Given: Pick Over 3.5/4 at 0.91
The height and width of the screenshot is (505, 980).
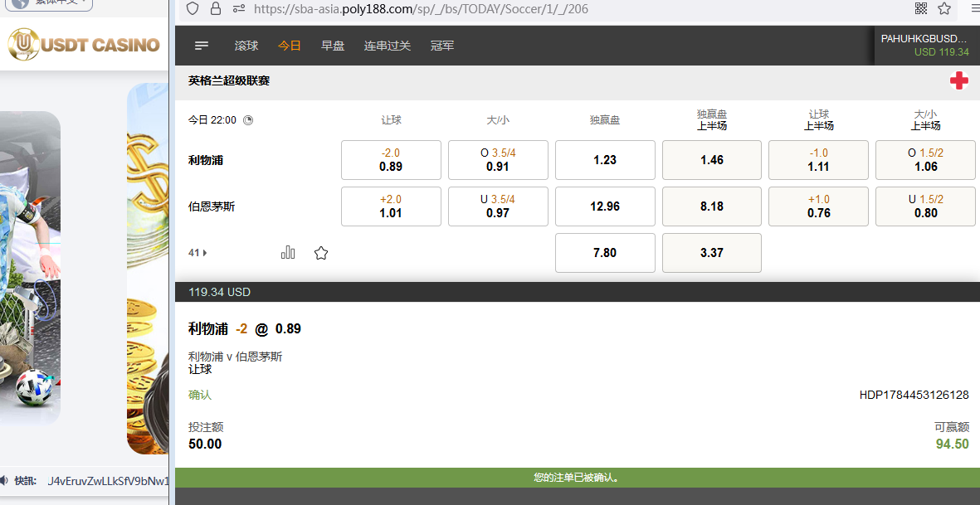Looking at the screenshot, I should coord(498,160).
